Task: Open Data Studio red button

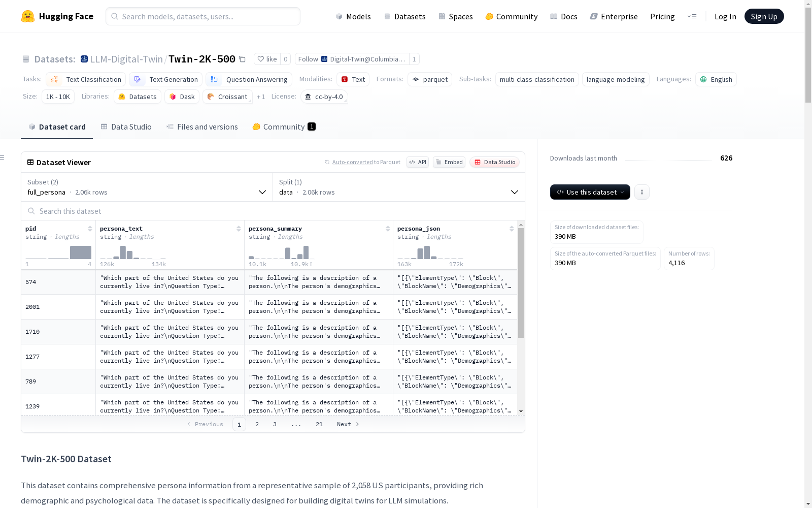Action: [x=495, y=162]
